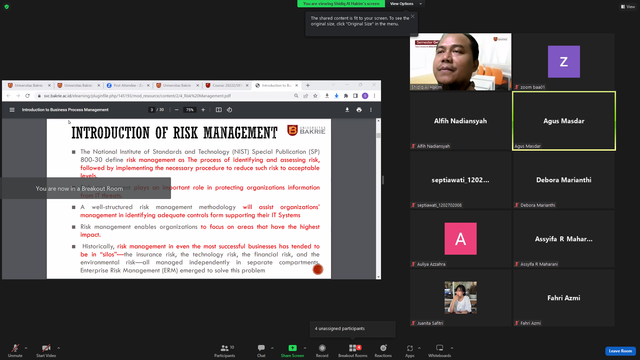Close the Post Attendee tab
This screenshot has width=640, height=360.
(148, 86)
